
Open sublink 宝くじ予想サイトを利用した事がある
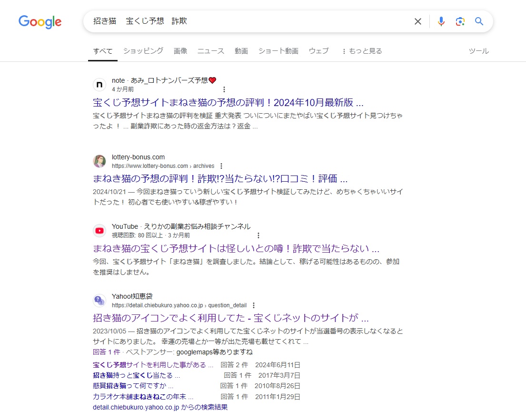(x=153, y=365)
